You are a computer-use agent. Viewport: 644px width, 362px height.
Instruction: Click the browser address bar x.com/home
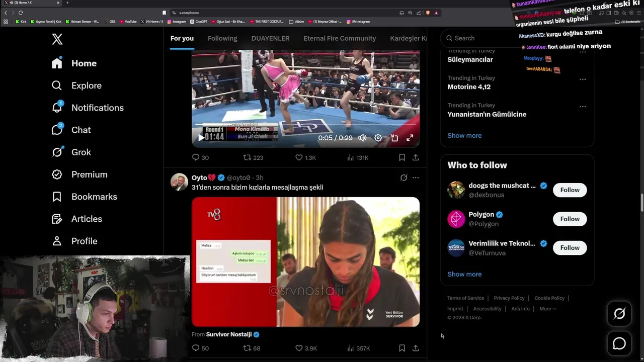click(x=282, y=13)
